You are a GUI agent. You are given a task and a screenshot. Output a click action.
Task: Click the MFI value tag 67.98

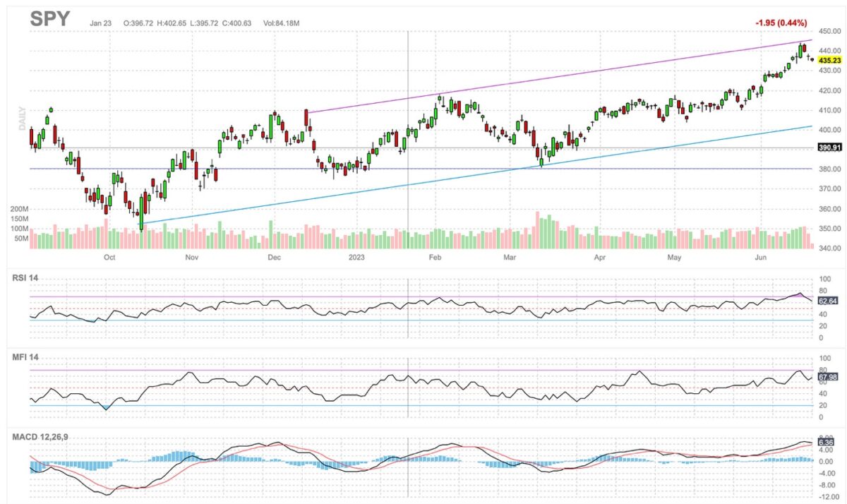[827, 377]
